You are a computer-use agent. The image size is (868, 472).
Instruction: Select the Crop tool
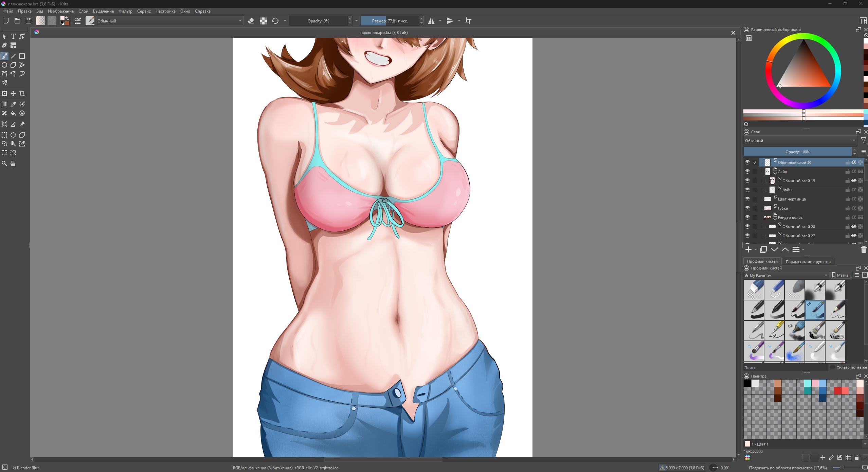coord(22,93)
